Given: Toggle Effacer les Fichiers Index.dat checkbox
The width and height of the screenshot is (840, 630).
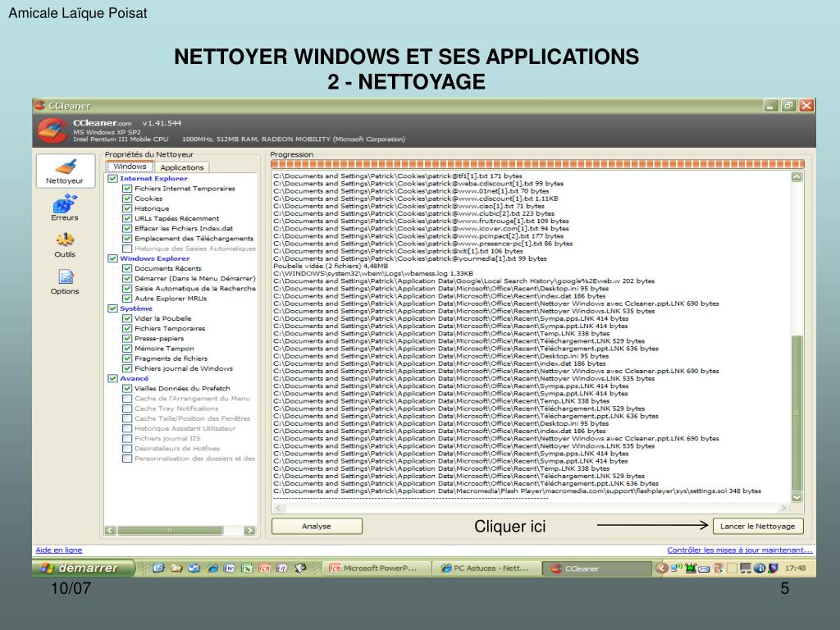Looking at the screenshot, I should 127,228.
